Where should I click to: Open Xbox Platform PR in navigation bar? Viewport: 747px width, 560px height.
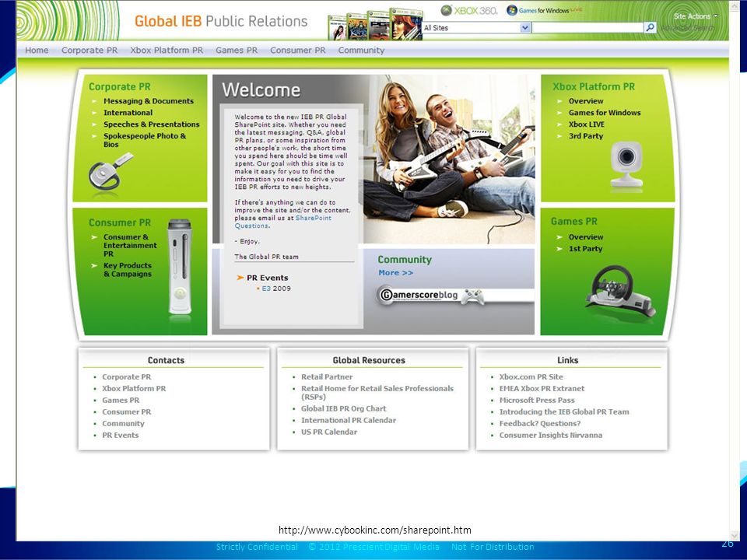167,50
